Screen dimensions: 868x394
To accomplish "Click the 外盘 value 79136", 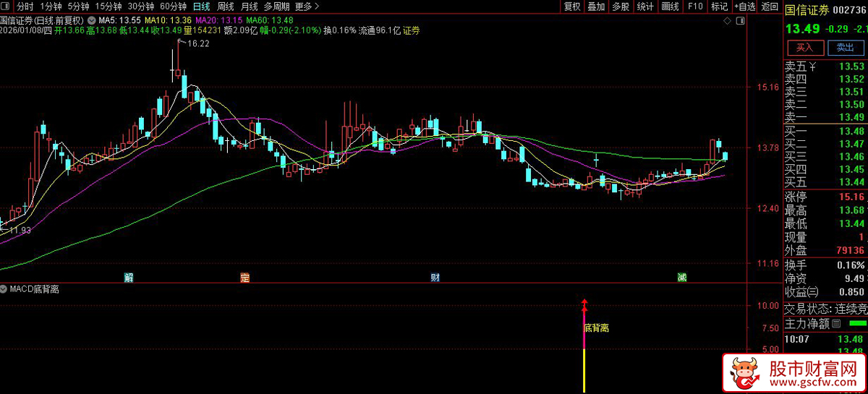I will click(x=850, y=250).
